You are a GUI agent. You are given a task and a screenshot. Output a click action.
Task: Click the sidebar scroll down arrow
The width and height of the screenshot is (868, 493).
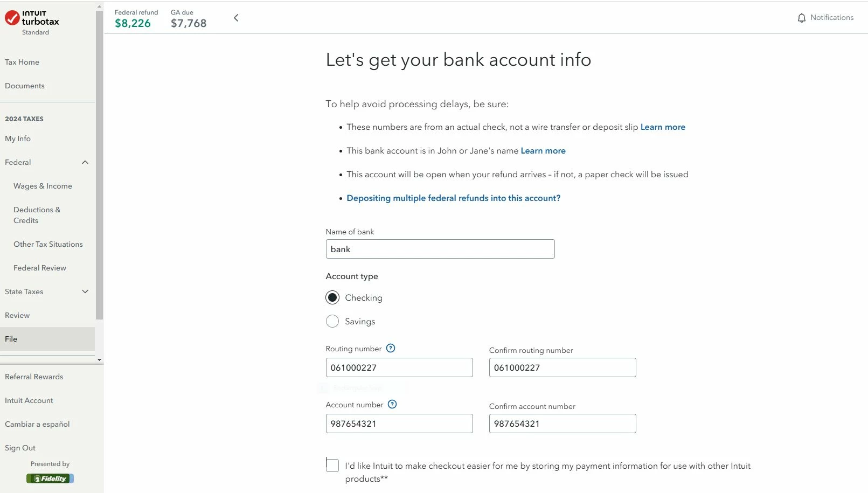tap(99, 359)
